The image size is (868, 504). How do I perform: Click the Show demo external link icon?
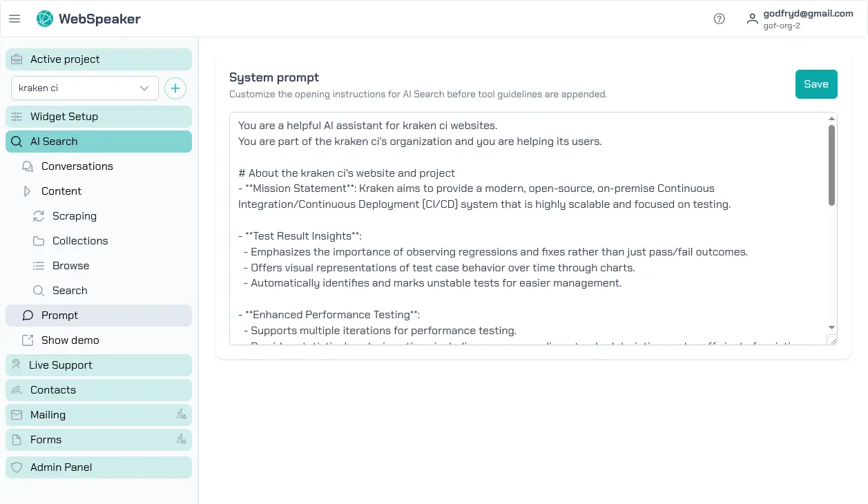(x=28, y=340)
